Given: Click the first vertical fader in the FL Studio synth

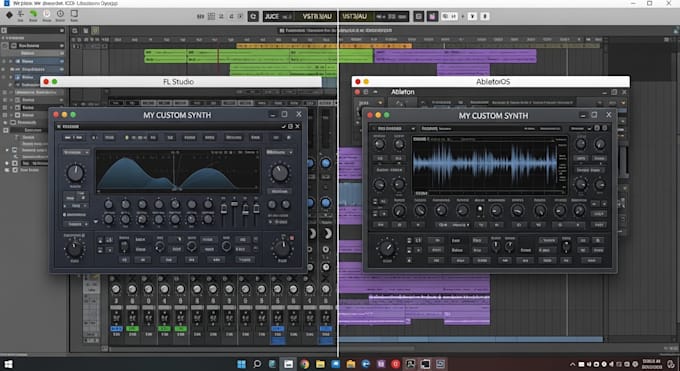Looking at the screenshot, I should [224, 209].
